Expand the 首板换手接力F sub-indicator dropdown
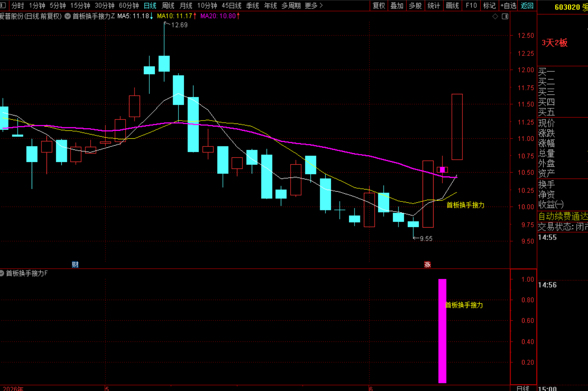Screen dimensions: 588x391 pyautogui.click(x=2, y=273)
